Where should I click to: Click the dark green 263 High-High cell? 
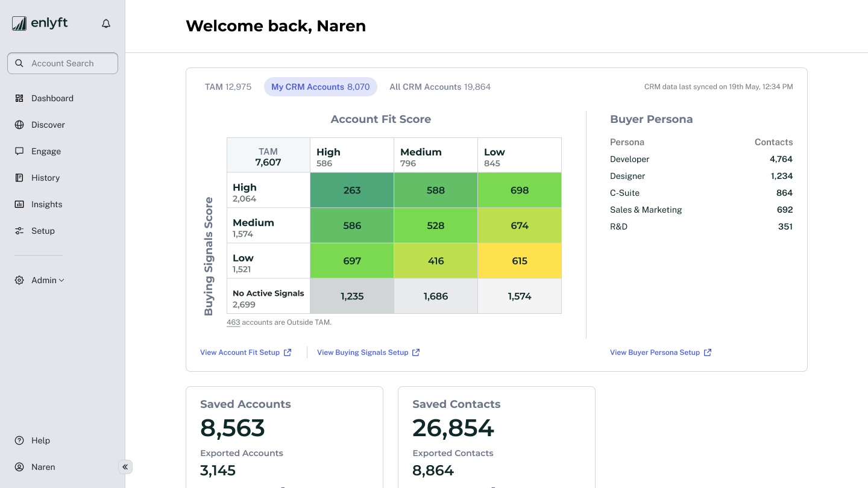point(352,190)
